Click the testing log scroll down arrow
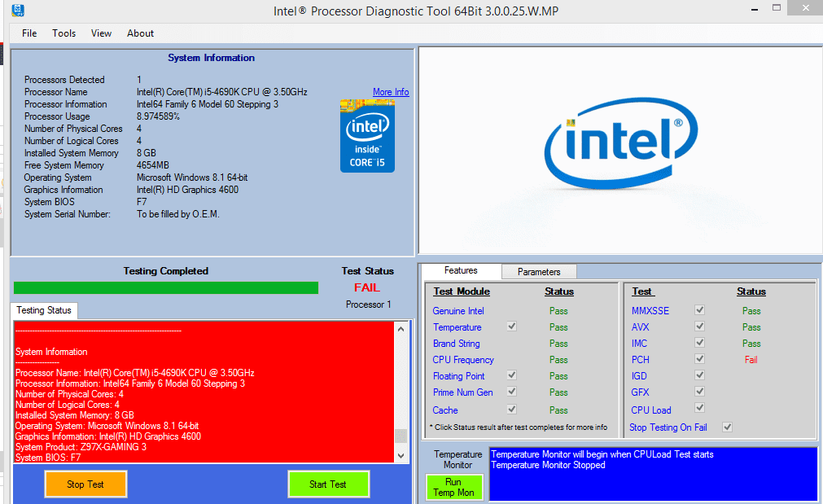Screen dimensions: 823x504 (x=401, y=456)
